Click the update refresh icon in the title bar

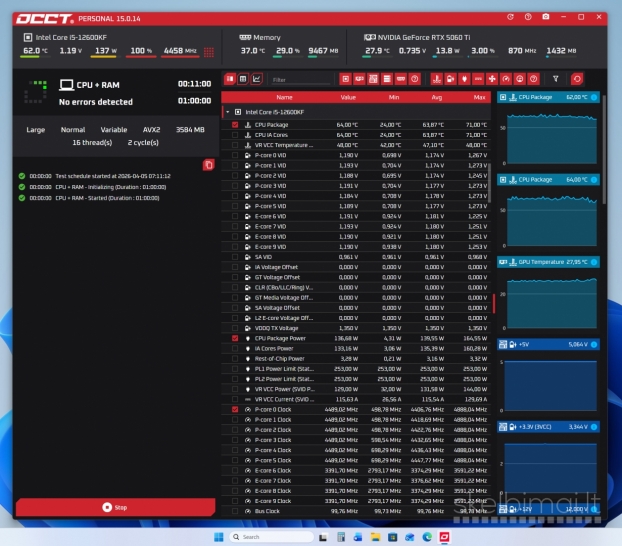[x=511, y=17]
